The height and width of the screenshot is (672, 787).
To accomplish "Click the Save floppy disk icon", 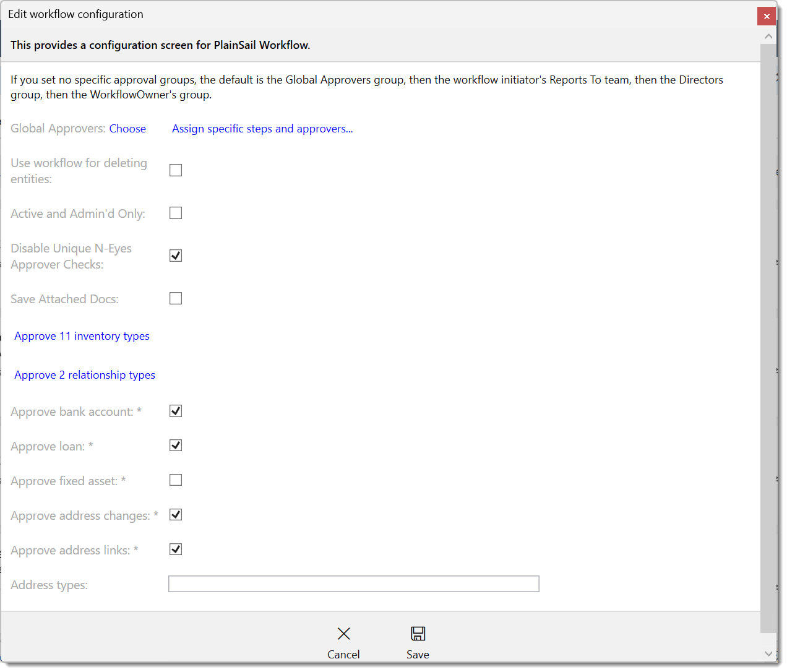I will coord(418,633).
